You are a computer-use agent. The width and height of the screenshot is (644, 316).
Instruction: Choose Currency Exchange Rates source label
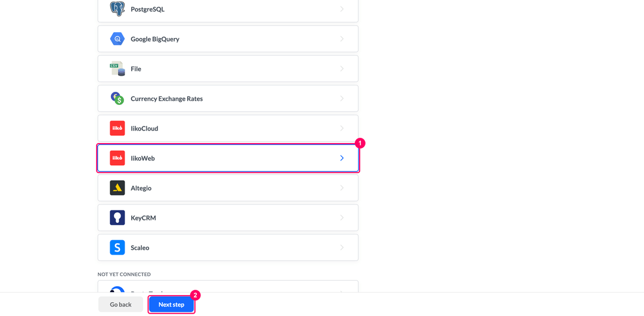167,98
